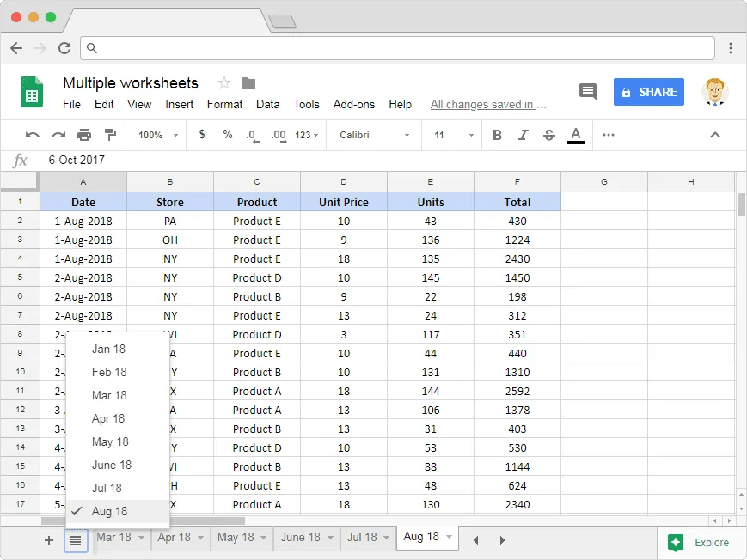The height and width of the screenshot is (560, 747).
Task: Undo the last action
Action: point(32,135)
